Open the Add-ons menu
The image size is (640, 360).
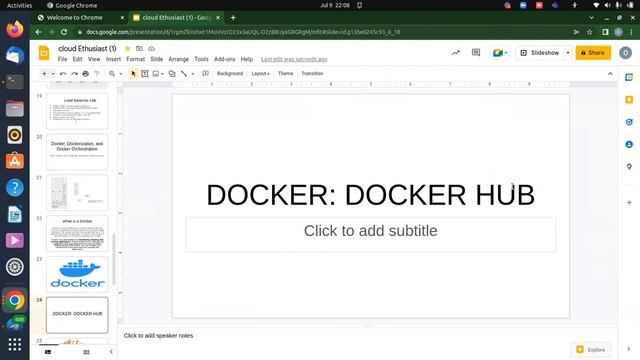click(224, 59)
